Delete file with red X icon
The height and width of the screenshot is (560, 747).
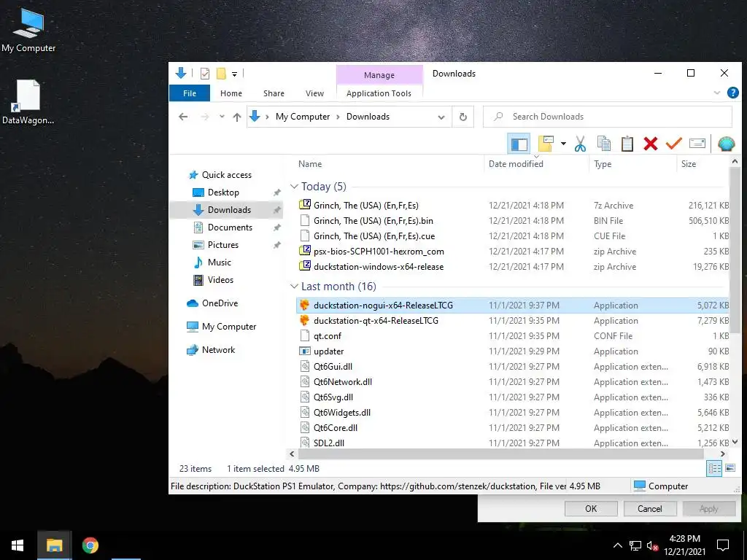(650, 144)
